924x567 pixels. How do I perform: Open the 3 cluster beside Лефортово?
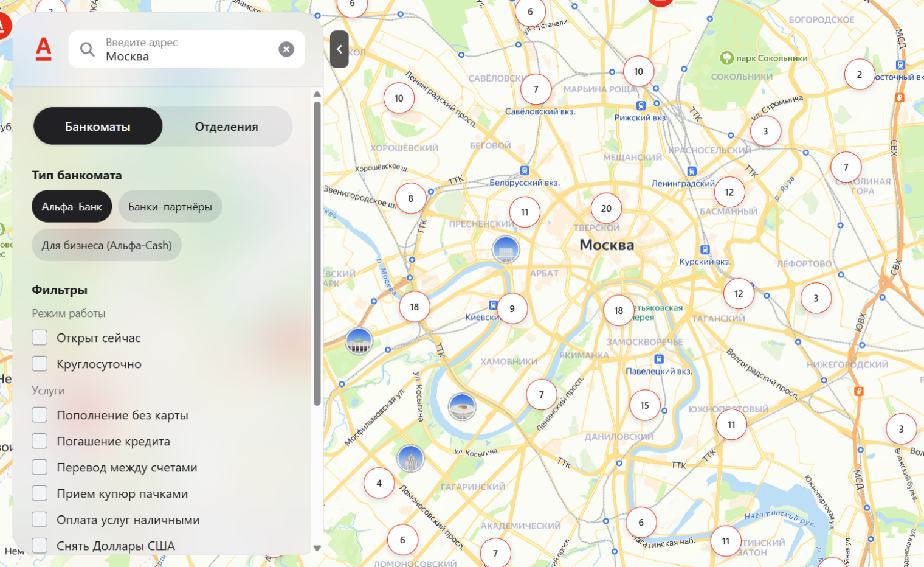816,299
